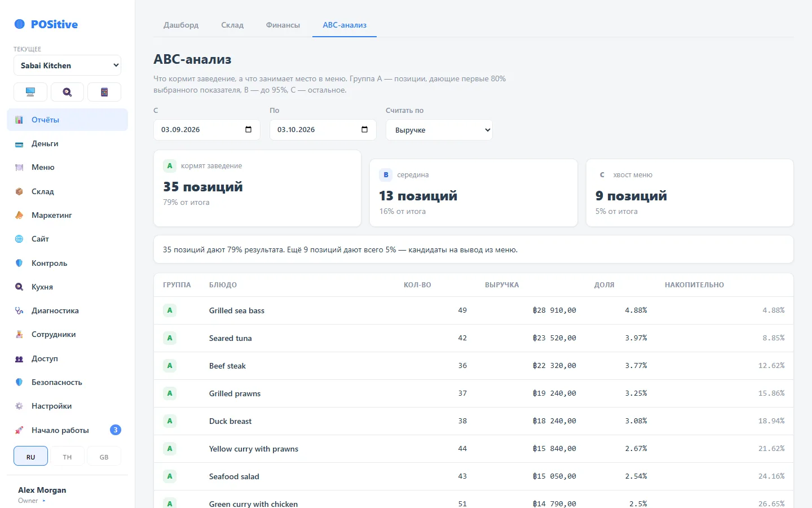Click the group B card with 13 позиций
The width and height of the screenshot is (812, 508).
474,192
